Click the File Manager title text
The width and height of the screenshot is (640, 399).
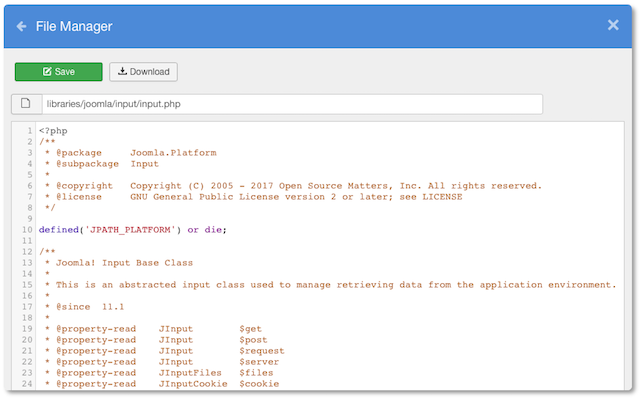[x=74, y=27]
